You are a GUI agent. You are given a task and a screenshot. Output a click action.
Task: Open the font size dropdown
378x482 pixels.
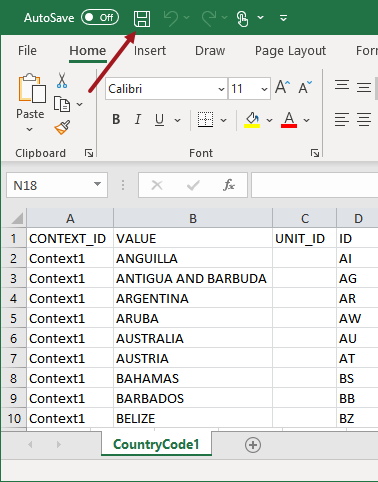coord(264,89)
